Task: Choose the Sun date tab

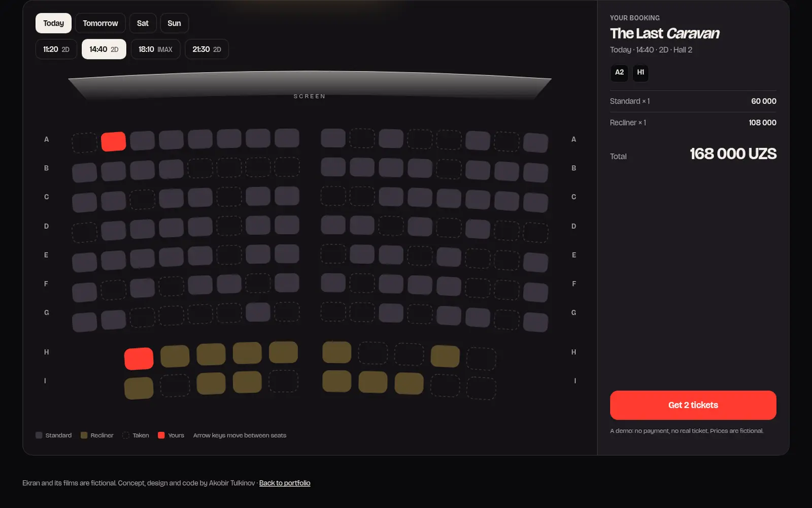Action: [174, 23]
